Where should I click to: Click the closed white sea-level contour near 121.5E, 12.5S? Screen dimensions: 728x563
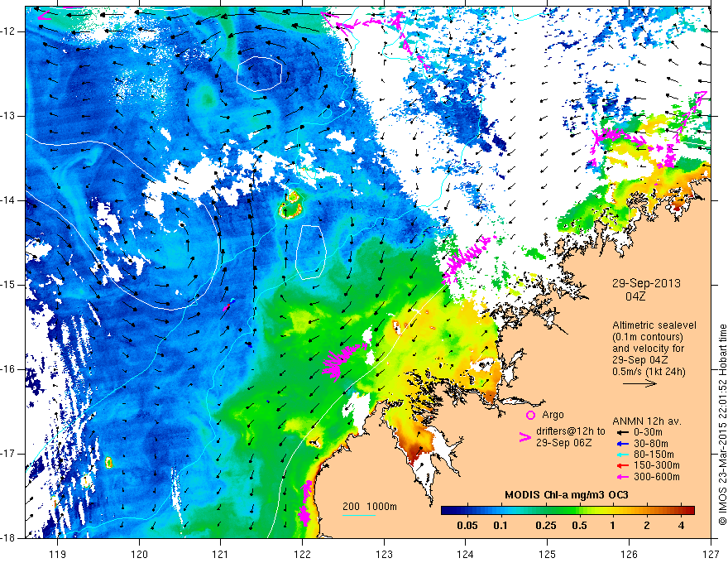point(260,74)
